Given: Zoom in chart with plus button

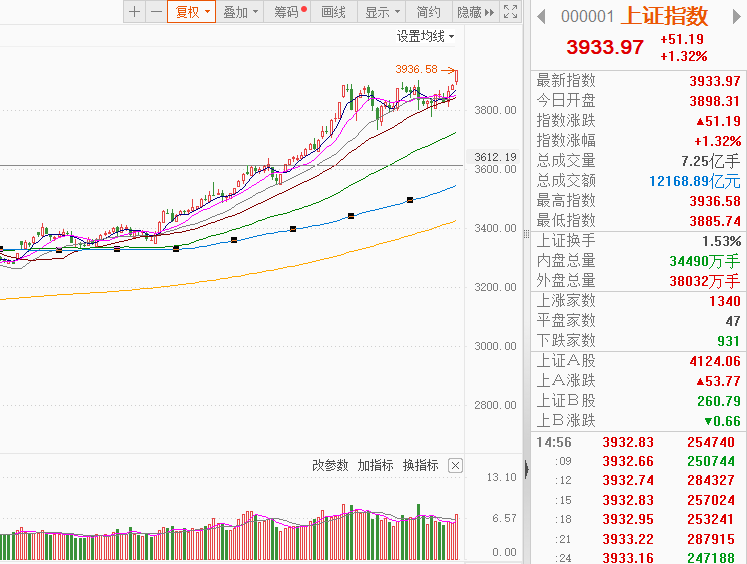Looking at the screenshot, I should (x=134, y=12).
